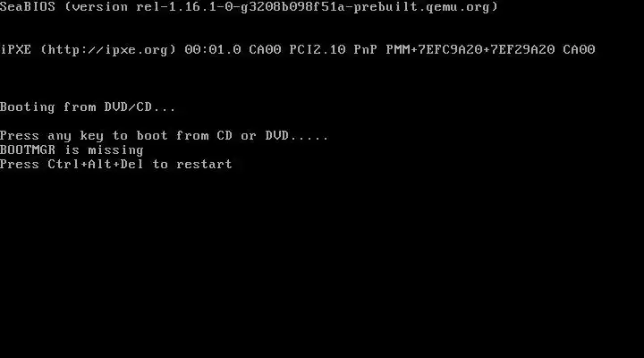Click the "PMM+7EFC9A20+7EF29A20" address text
This screenshot has width=644, height=358.
[x=470, y=50]
